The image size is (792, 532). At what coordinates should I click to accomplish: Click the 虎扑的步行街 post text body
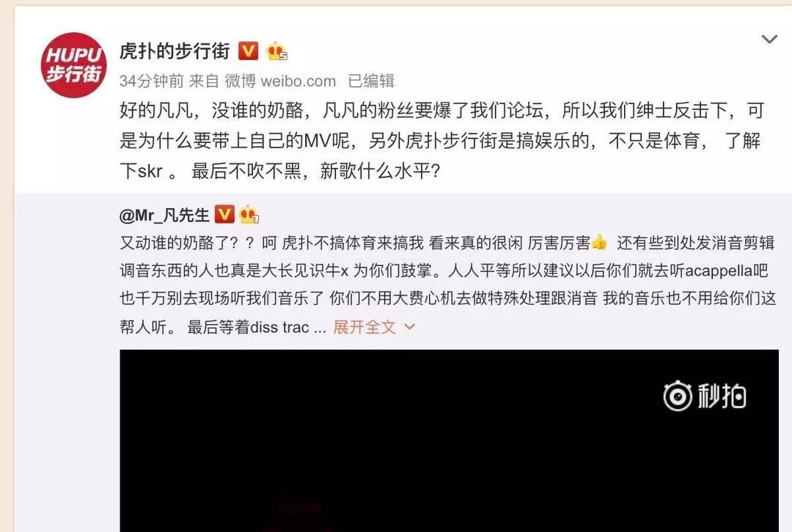coord(442,140)
